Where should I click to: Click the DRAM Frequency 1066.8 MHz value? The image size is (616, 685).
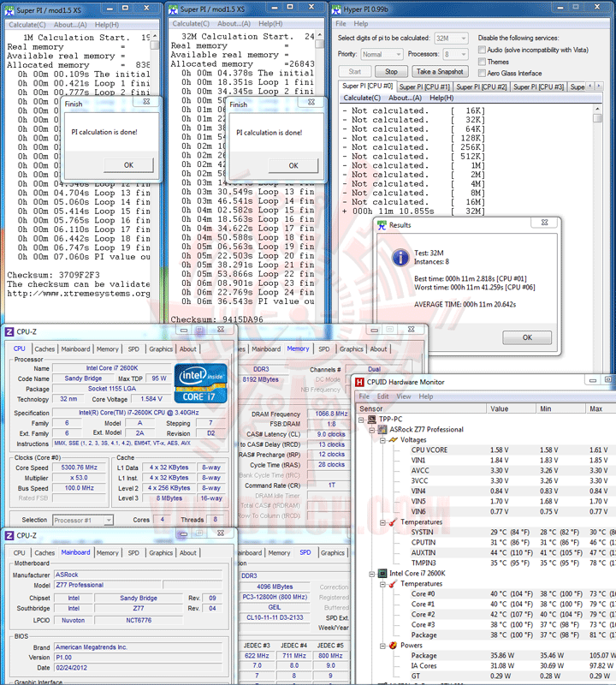331,414
